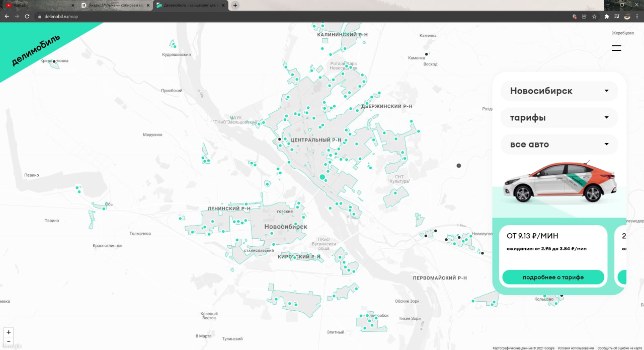The width and height of the screenshot is (644, 350).
Task: View site security lock icon
Action: coord(39,17)
